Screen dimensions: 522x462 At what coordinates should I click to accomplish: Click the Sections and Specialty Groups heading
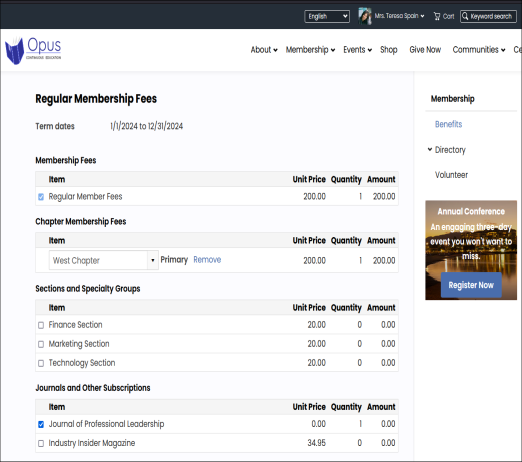coord(88,289)
